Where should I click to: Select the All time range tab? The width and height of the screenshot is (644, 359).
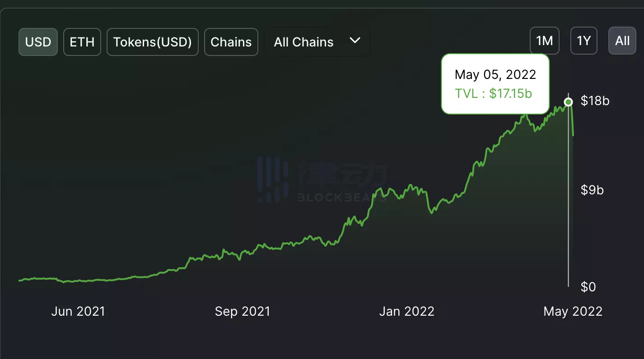point(622,41)
